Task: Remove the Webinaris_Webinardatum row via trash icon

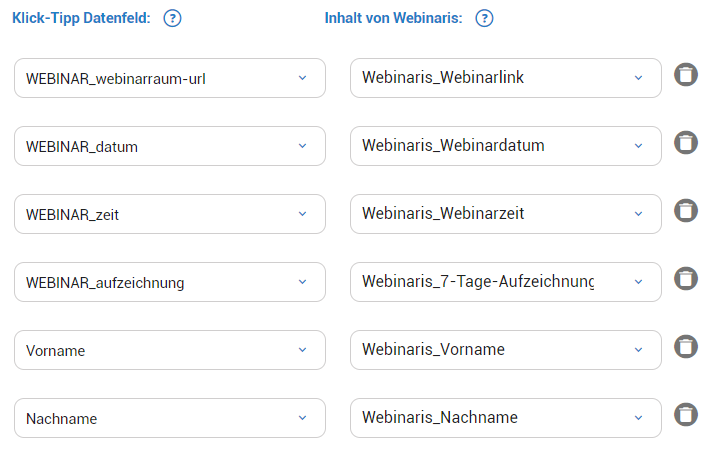Action: [685, 143]
